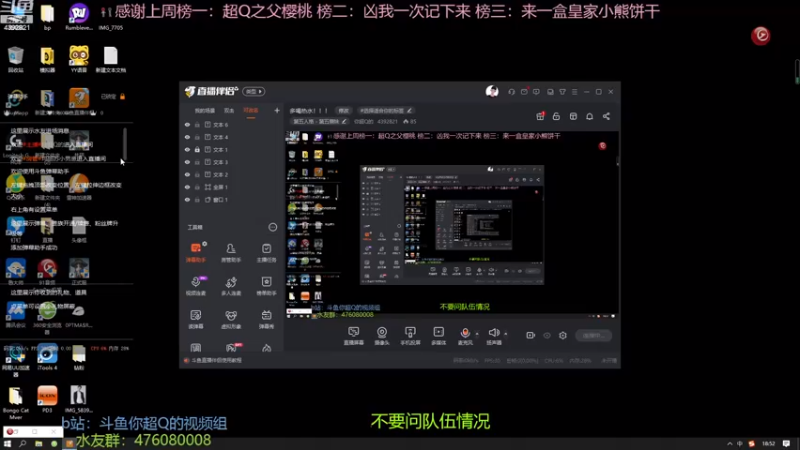
Task: Hide the 文本 3 layer
Action: point(187,162)
